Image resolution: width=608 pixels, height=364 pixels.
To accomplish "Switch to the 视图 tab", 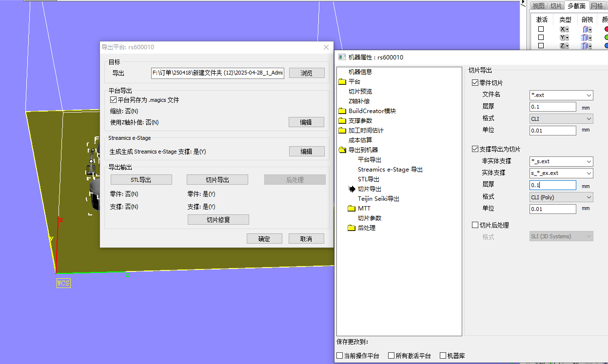I will [x=538, y=6].
